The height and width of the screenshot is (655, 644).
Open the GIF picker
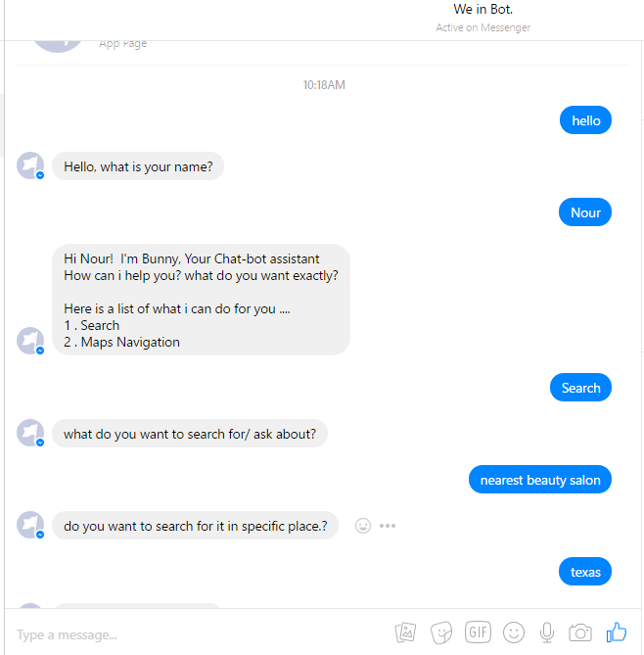coord(478,632)
